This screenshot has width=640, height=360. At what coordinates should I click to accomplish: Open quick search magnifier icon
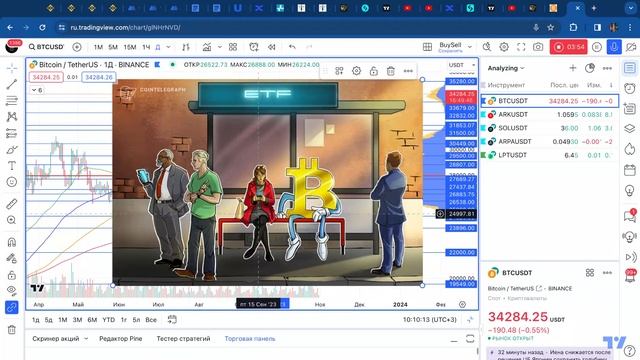[487, 47]
